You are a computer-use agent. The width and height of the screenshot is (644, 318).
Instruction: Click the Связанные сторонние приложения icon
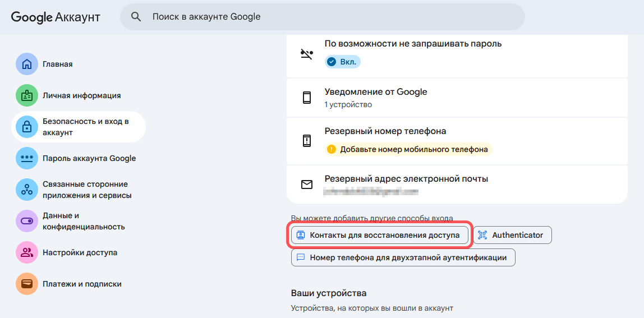coord(26,190)
